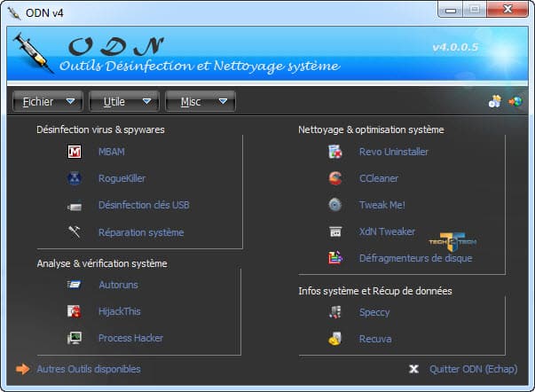The width and height of the screenshot is (535, 392).
Task: Click the syringe logo in the banner
Action: tap(33, 53)
